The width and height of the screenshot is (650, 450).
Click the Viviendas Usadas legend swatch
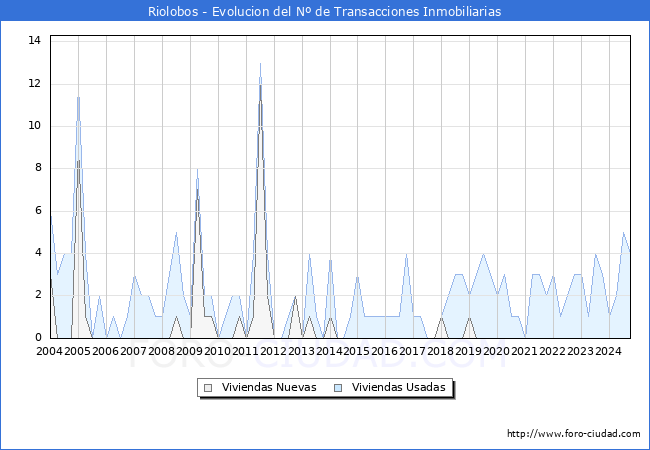338,388
